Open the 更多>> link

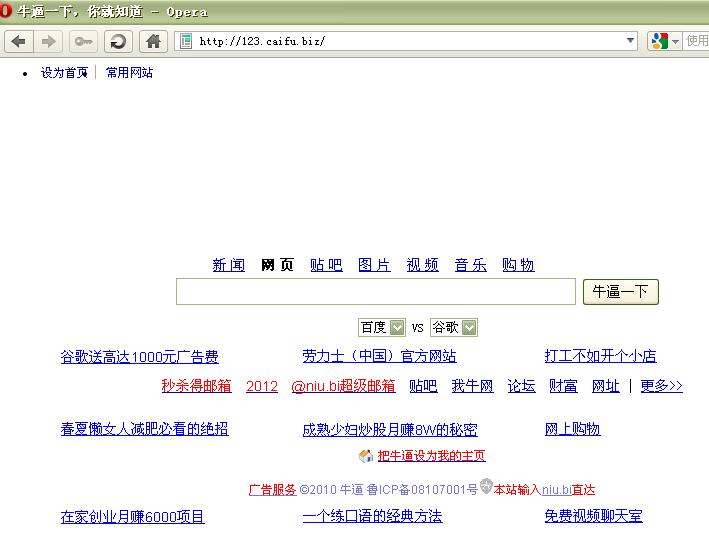[662, 386]
